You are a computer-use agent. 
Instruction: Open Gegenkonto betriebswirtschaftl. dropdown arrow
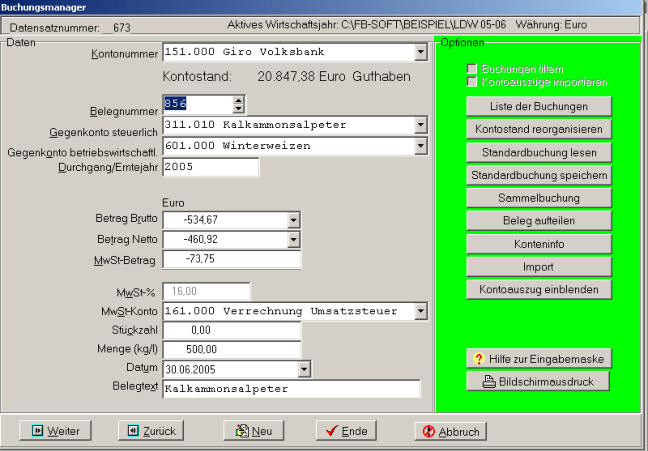[x=421, y=146]
